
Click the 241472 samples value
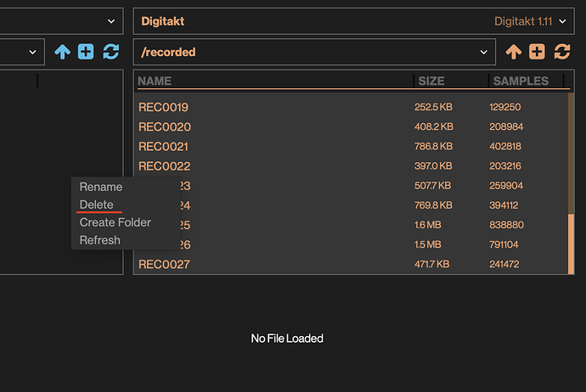[x=504, y=264]
